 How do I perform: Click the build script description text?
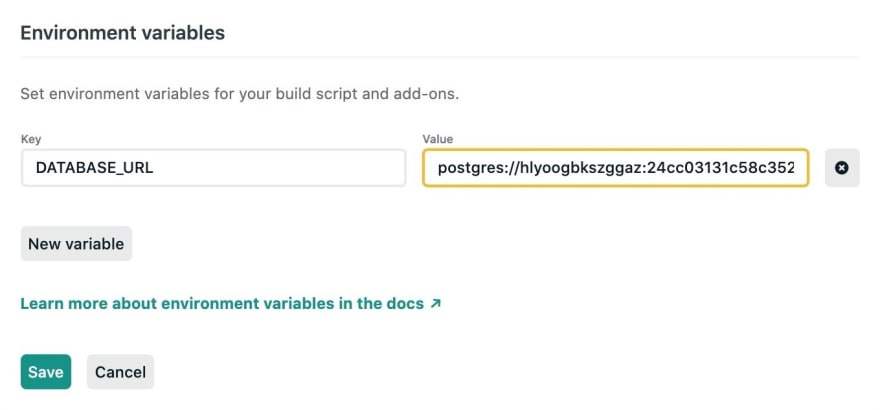click(240, 94)
